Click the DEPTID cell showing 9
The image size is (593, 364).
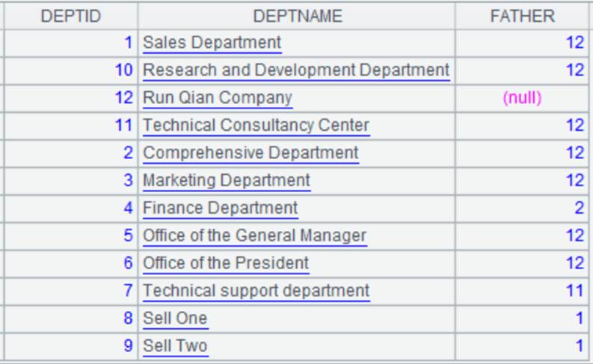(x=71, y=346)
